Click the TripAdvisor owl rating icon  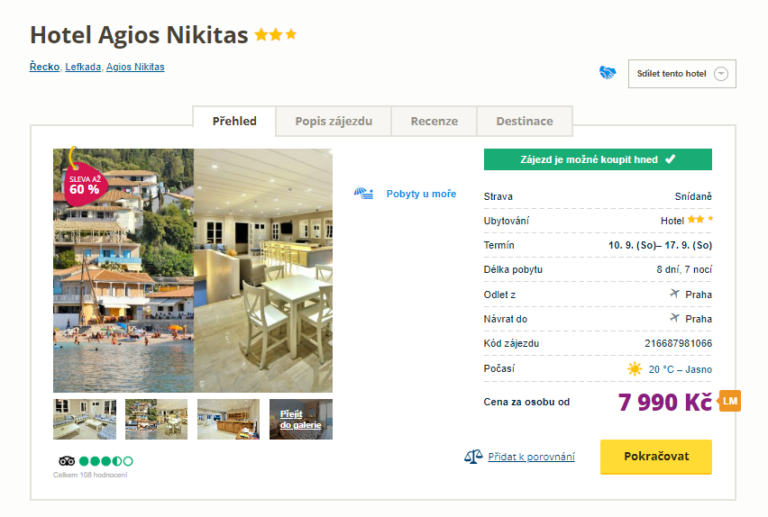pos(66,461)
